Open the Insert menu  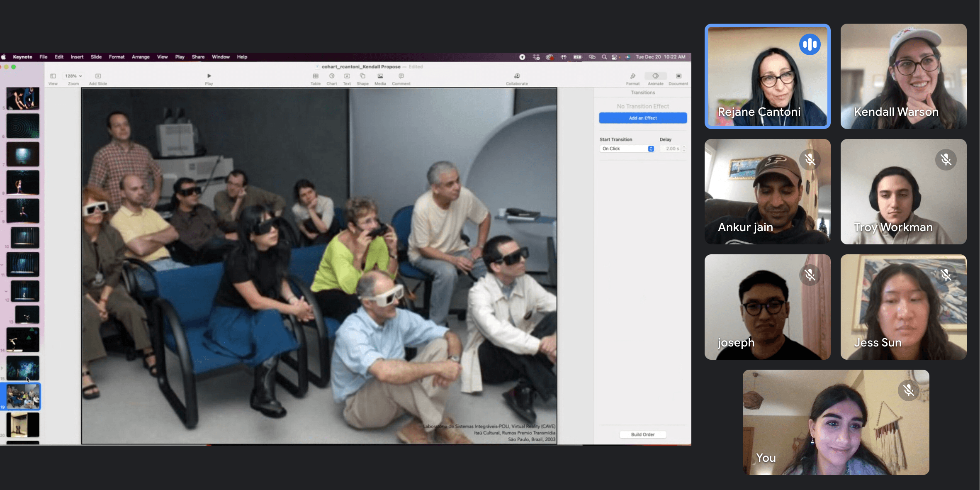coord(77,57)
